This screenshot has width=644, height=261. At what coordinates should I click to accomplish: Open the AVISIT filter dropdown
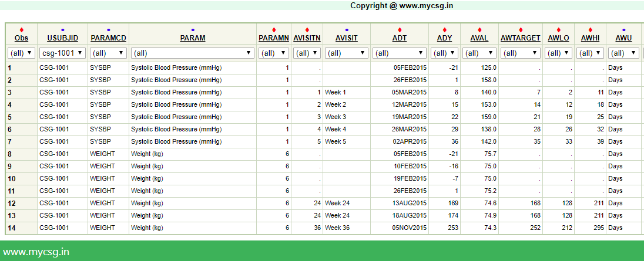[347, 53]
